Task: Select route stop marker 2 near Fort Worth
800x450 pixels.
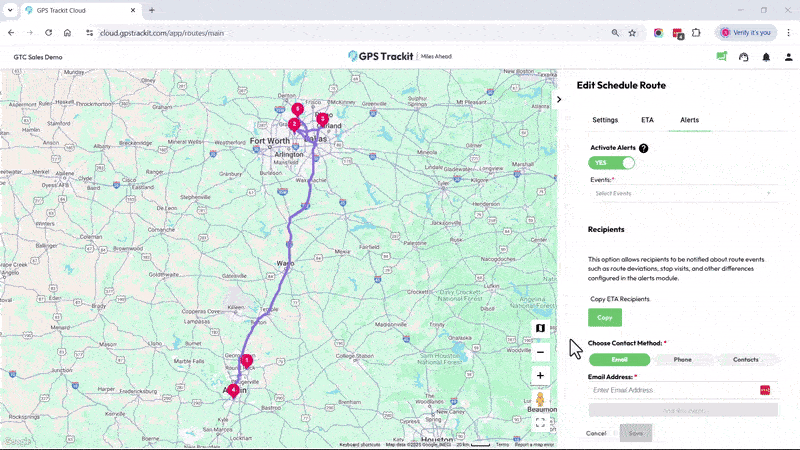Action: (x=294, y=124)
